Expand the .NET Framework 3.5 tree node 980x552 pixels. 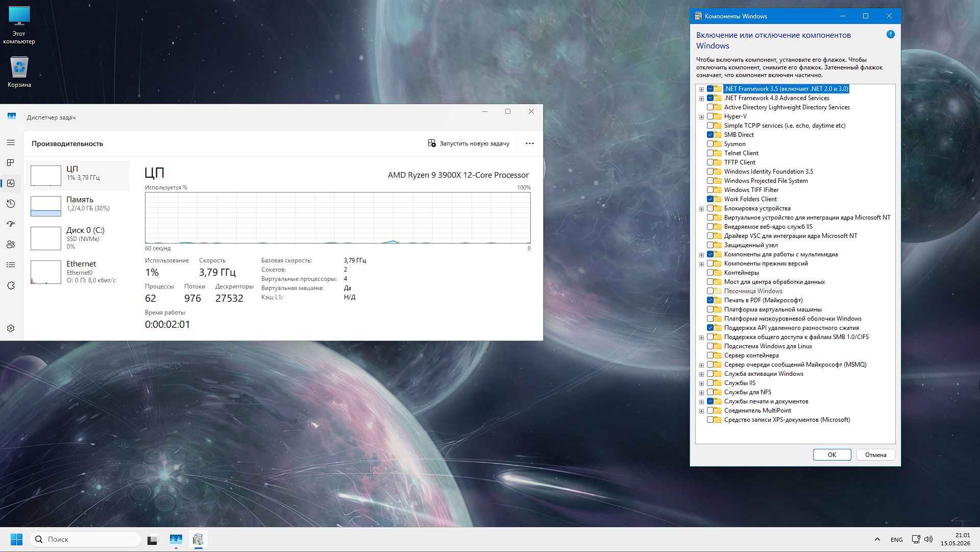[x=701, y=89]
